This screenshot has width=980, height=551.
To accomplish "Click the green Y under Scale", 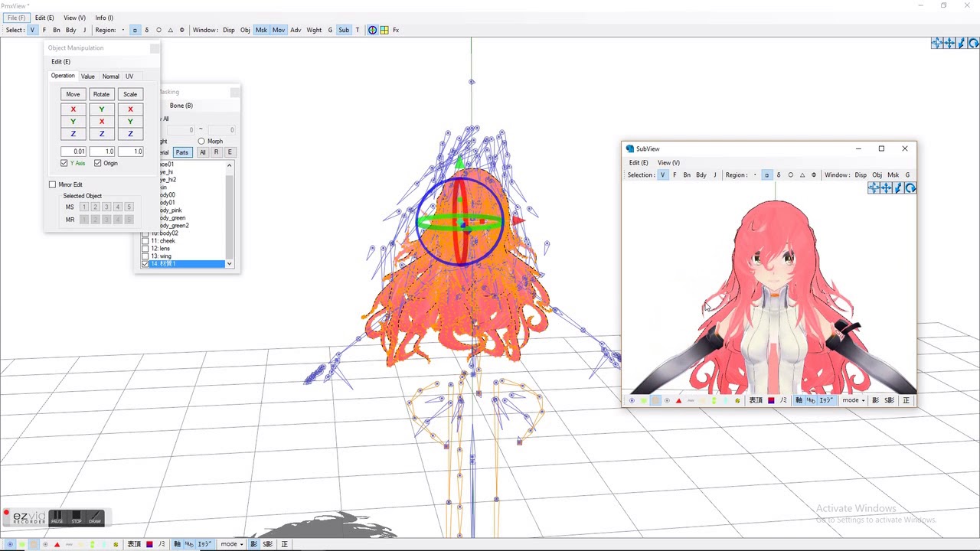I will pyautogui.click(x=130, y=122).
